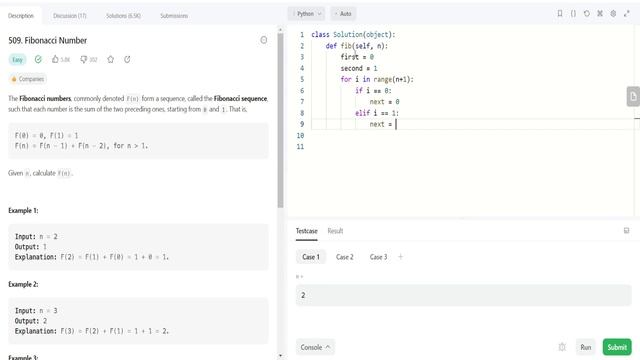Enter fullscreen editor mode icon
The width and height of the screenshot is (640, 360).
click(627, 13)
